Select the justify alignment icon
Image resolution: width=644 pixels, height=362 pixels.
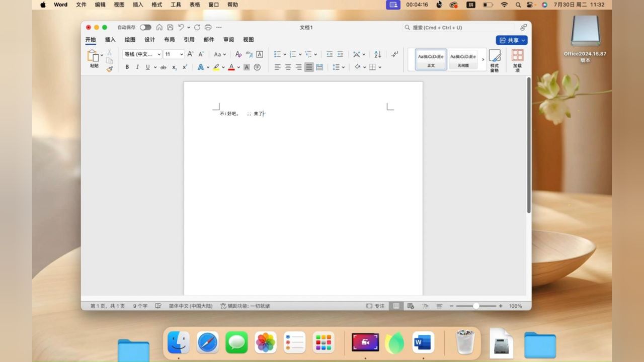[x=309, y=67]
